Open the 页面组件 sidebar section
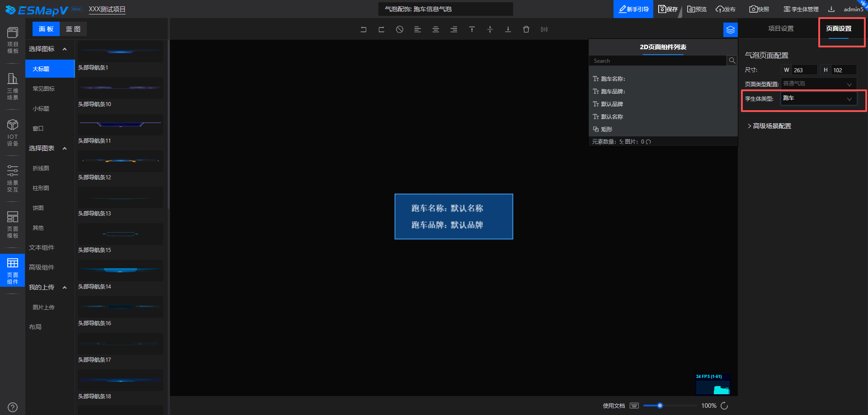Screen dimensions: 868x415 (13, 270)
